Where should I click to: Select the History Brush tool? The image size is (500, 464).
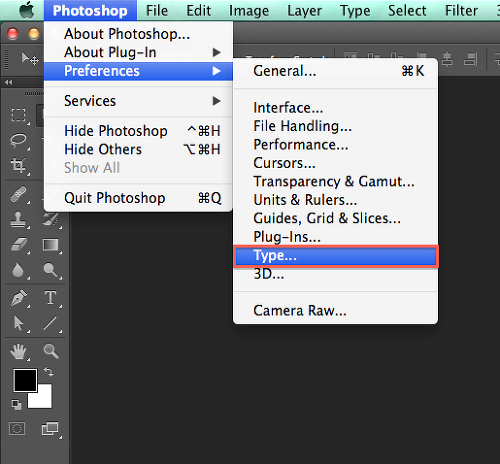pyautogui.click(x=51, y=220)
